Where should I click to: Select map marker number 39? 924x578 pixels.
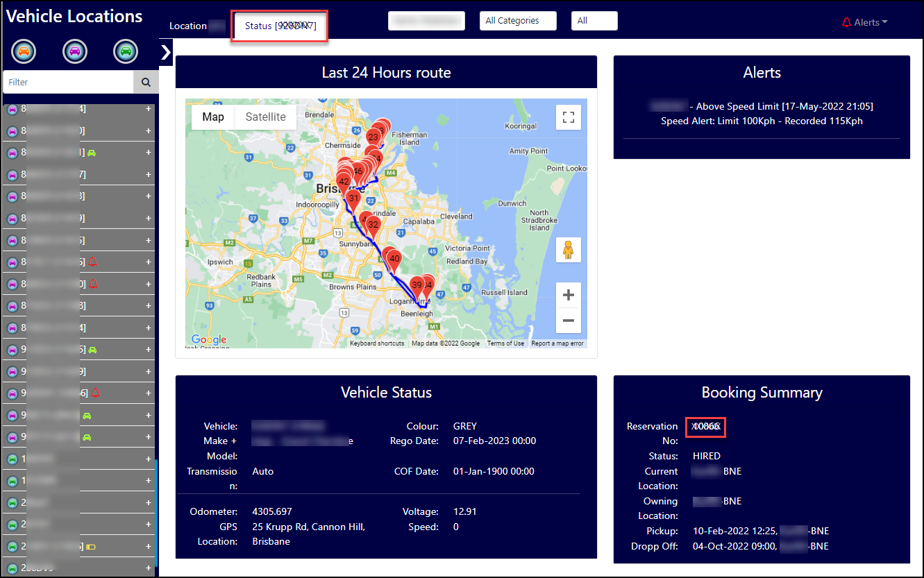pos(417,287)
